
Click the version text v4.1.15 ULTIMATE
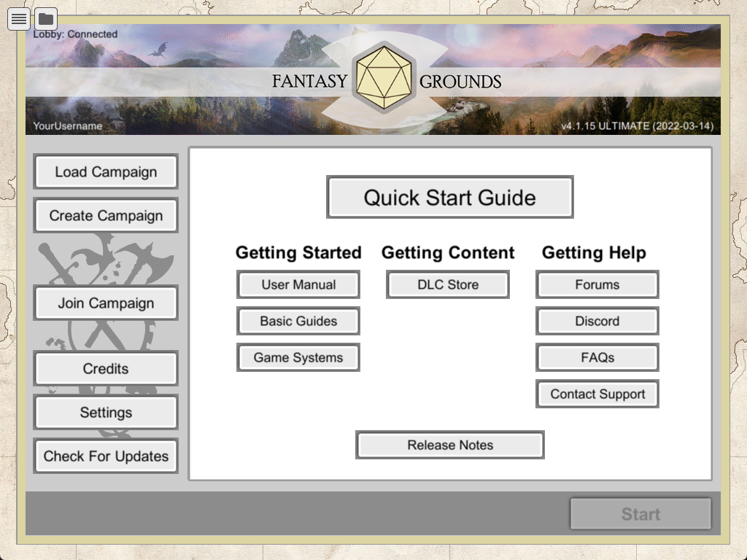[637, 126]
